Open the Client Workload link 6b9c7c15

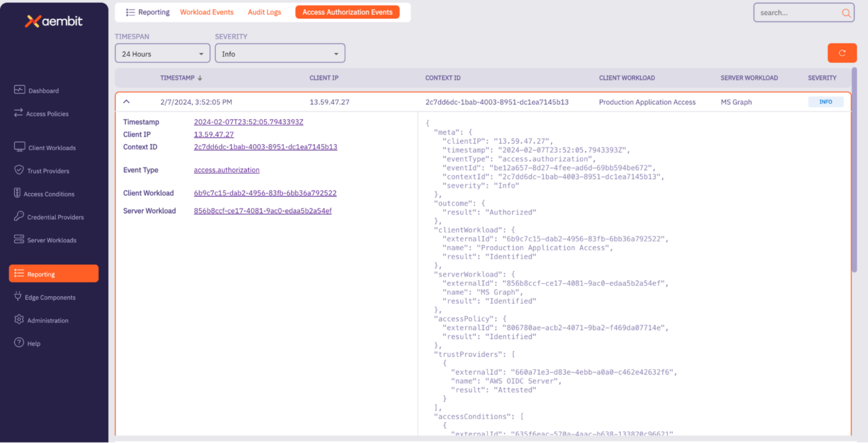click(265, 193)
